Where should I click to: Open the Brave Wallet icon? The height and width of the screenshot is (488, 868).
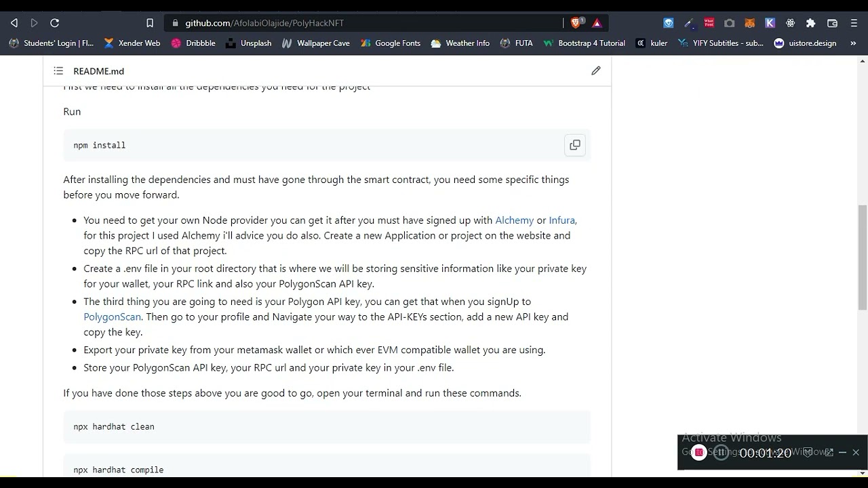click(x=833, y=22)
